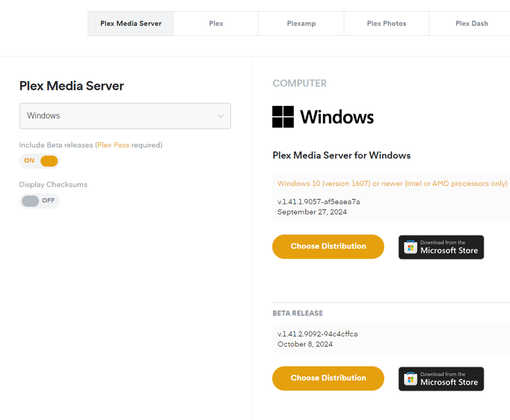The height and width of the screenshot is (420, 510).
Task: Click the Microsoft Store bag icon in stable release badge
Action: coord(410,247)
